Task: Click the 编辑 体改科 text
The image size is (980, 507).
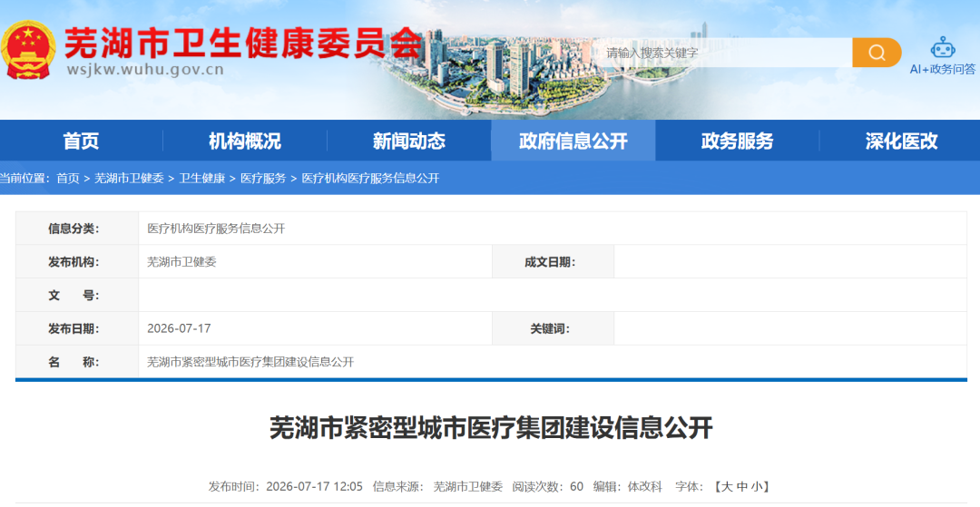Action: [628, 486]
